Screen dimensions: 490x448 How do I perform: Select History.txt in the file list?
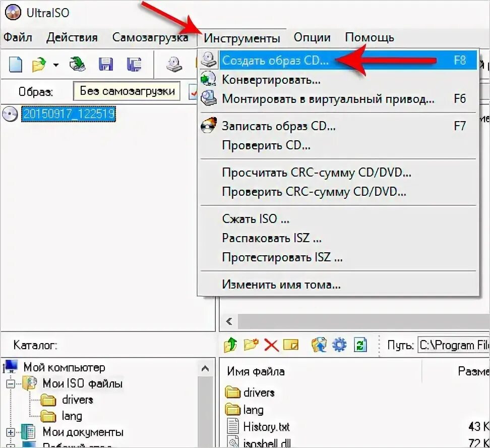pyautogui.click(x=266, y=427)
